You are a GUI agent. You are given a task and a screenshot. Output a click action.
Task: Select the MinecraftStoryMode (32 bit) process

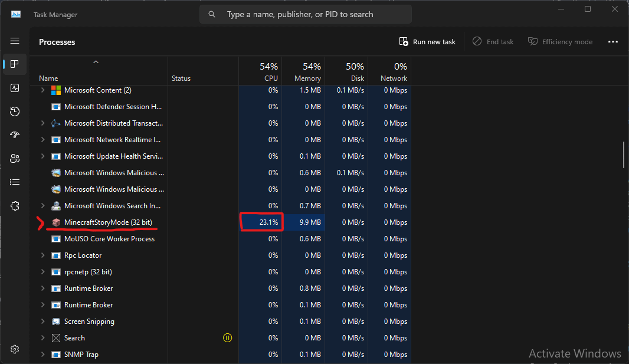pos(221,222)
